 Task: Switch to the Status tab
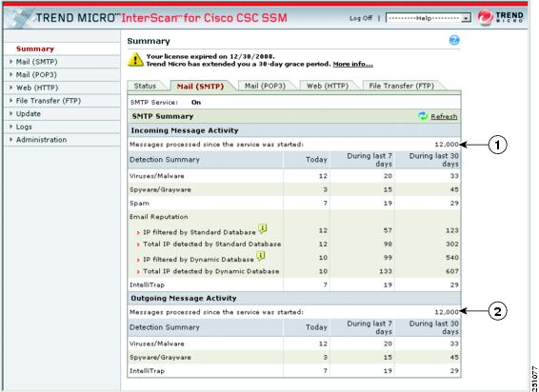click(145, 86)
